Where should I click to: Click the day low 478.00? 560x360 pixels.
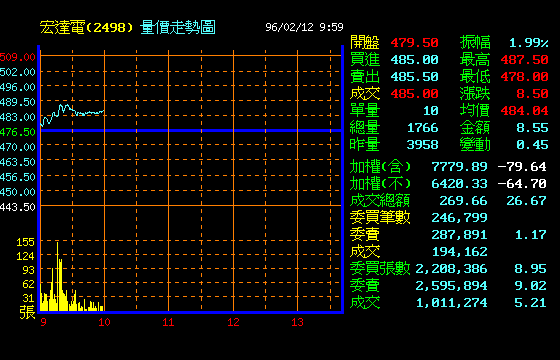pos(524,76)
